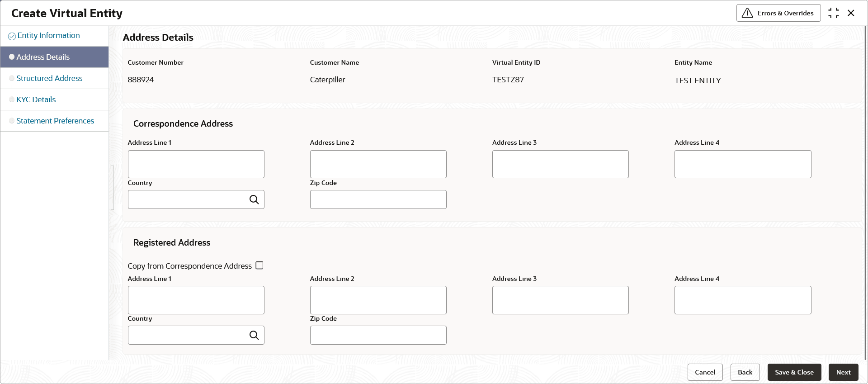Click the Next button

click(x=843, y=372)
